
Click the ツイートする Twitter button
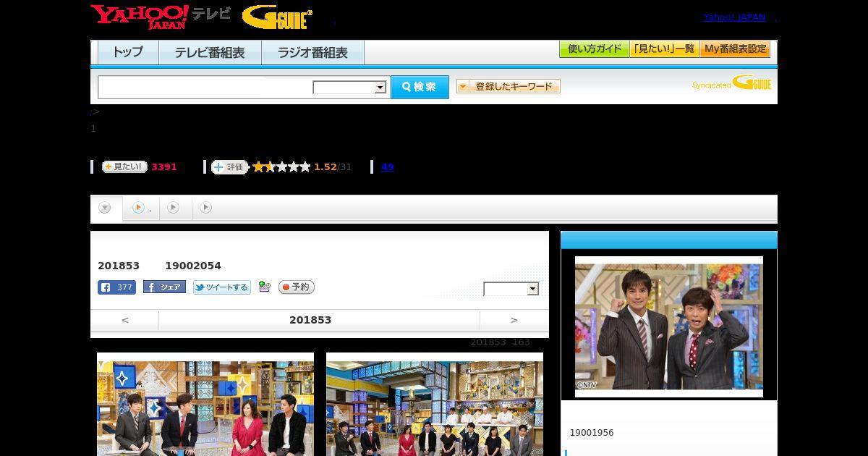221,287
